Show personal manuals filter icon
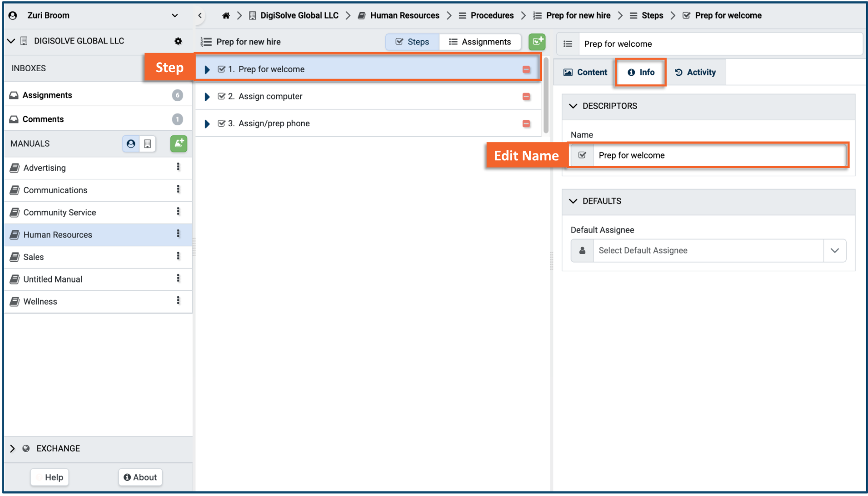This screenshot has height=496, width=868. point(131,144)
